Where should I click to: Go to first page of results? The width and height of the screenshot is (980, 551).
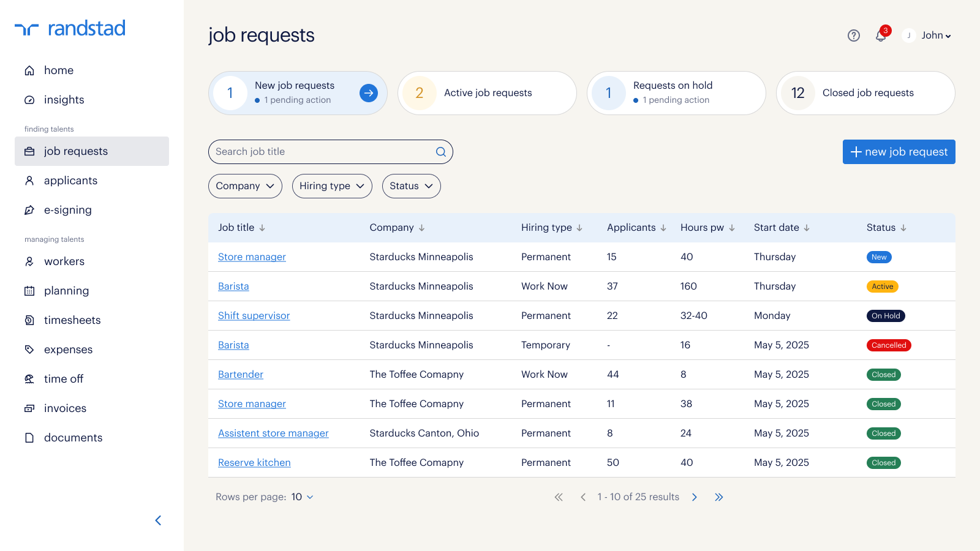[x=559, y=497]
